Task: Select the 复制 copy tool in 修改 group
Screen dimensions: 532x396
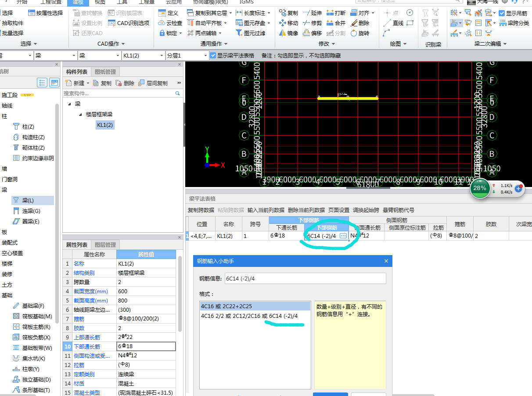Action: coord(289,13)
